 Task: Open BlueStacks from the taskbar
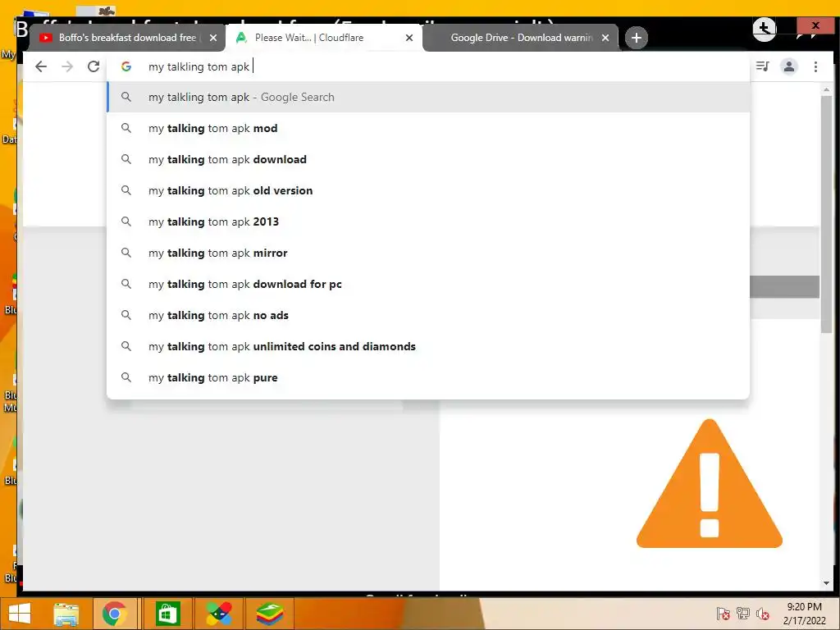point(269,614)
